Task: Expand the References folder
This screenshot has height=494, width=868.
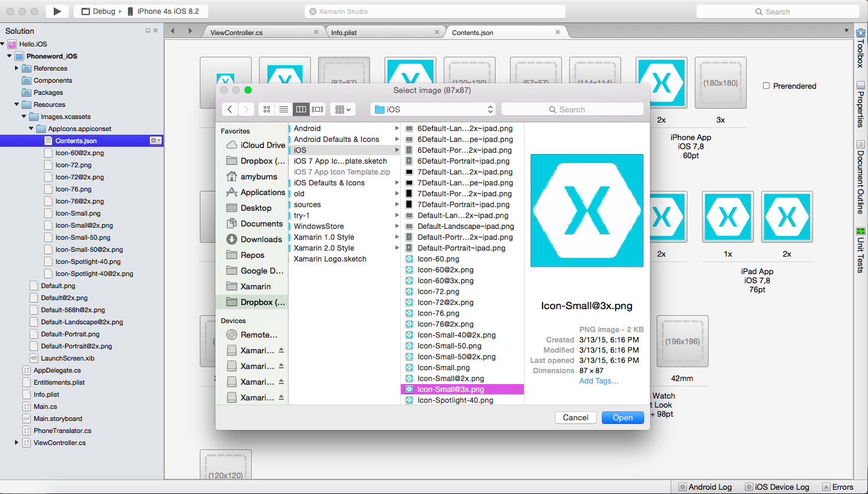Action: coord(17,68)
